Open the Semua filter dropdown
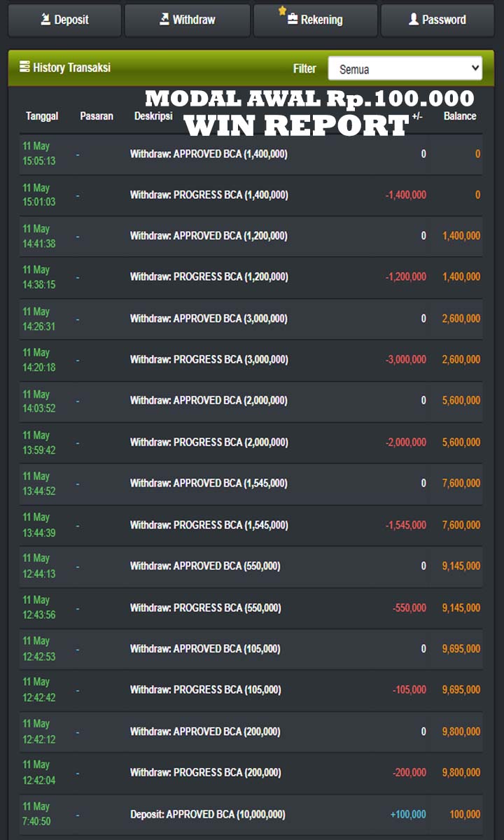This screenshot has width=504, height=840. point(405,69)
